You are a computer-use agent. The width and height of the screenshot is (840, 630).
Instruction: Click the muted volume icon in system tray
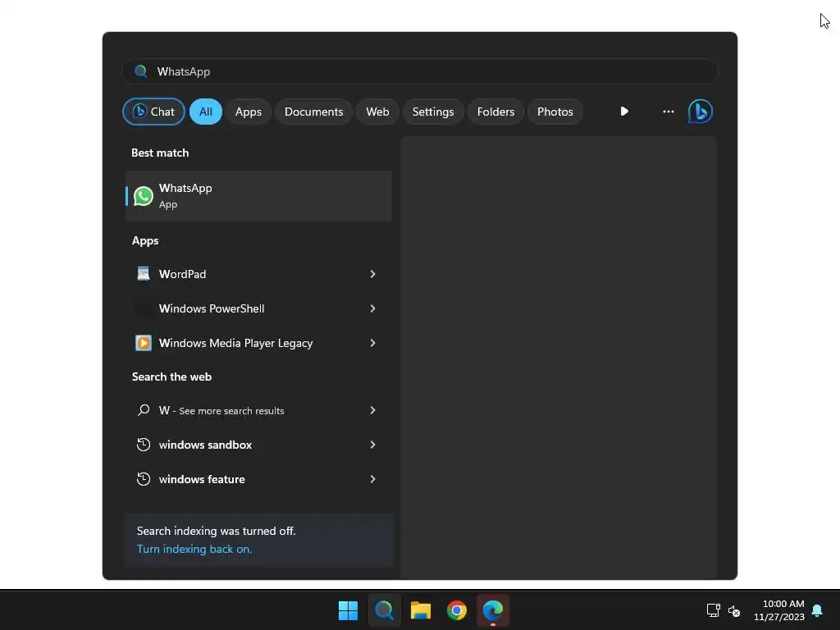point(734,610)
